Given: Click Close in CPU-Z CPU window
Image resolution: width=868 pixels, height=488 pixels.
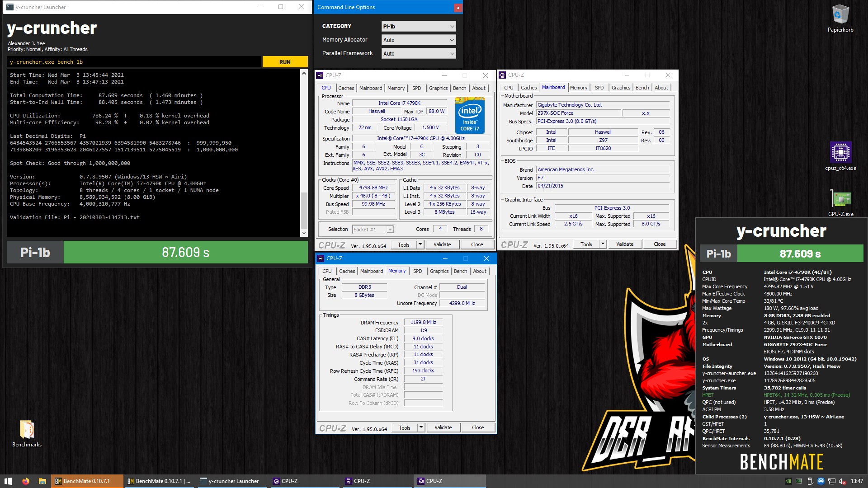Looking at the screenshot, I should tap(477, 244).
